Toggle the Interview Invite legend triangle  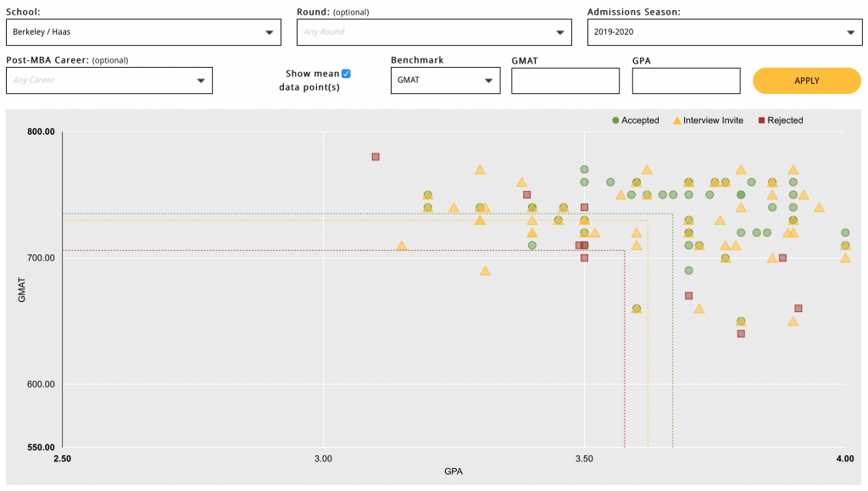676,120
